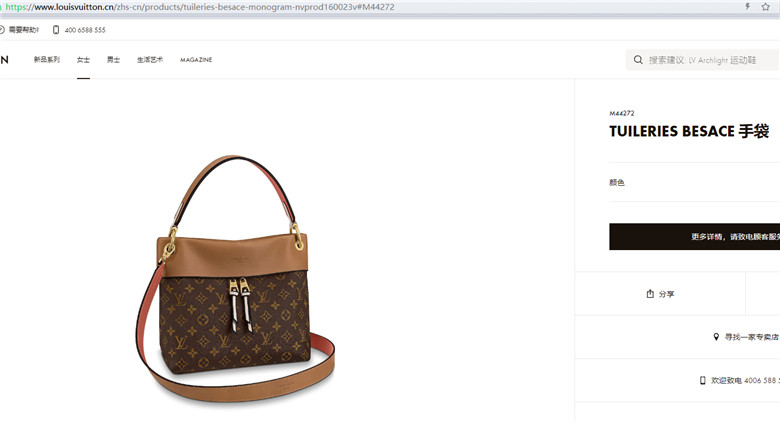
Task: Click the LV logo letter N in header
Action: click(4, 60)
